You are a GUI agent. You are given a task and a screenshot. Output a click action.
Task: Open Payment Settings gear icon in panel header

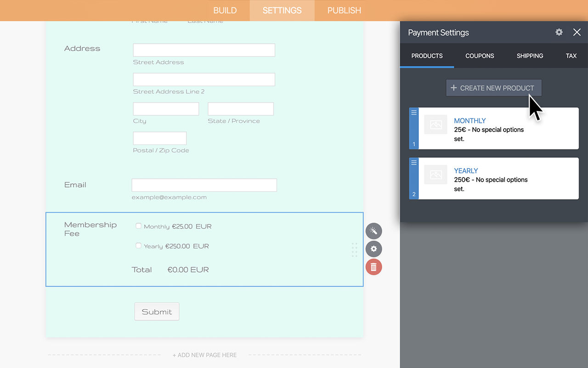tap(559, 32)
